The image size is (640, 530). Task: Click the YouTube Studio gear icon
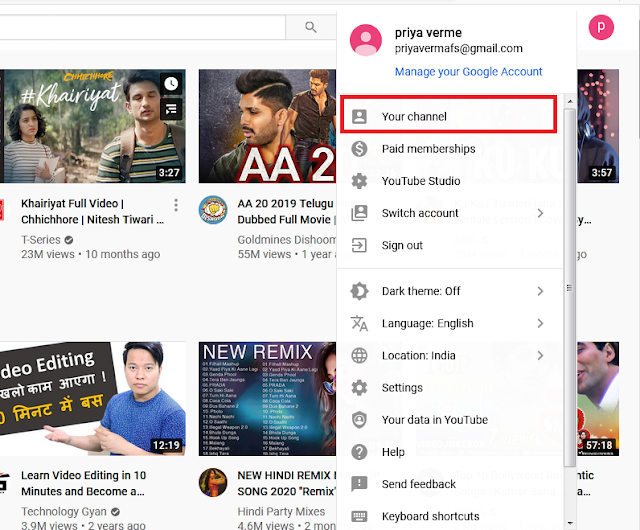click(359, 181)
